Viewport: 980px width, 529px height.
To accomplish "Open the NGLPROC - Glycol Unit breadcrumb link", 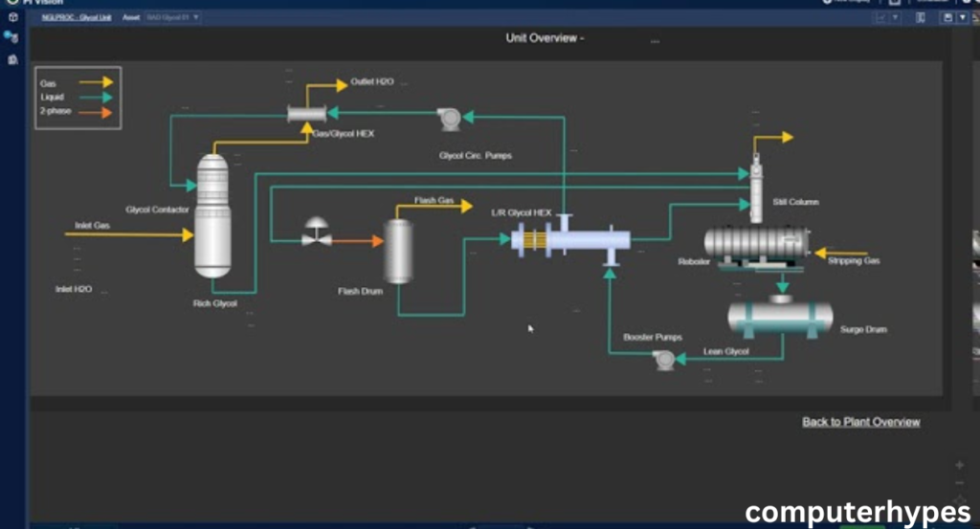I will pos(77,17).
